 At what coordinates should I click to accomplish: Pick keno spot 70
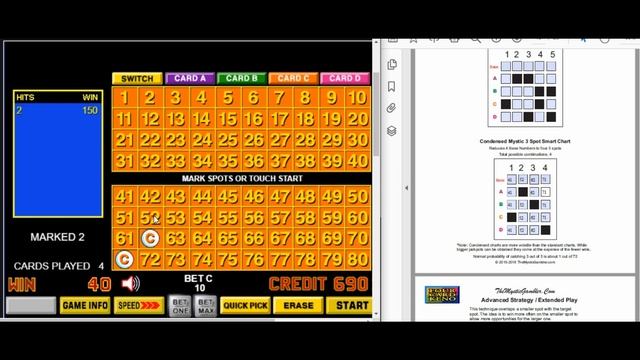(358, 238)
